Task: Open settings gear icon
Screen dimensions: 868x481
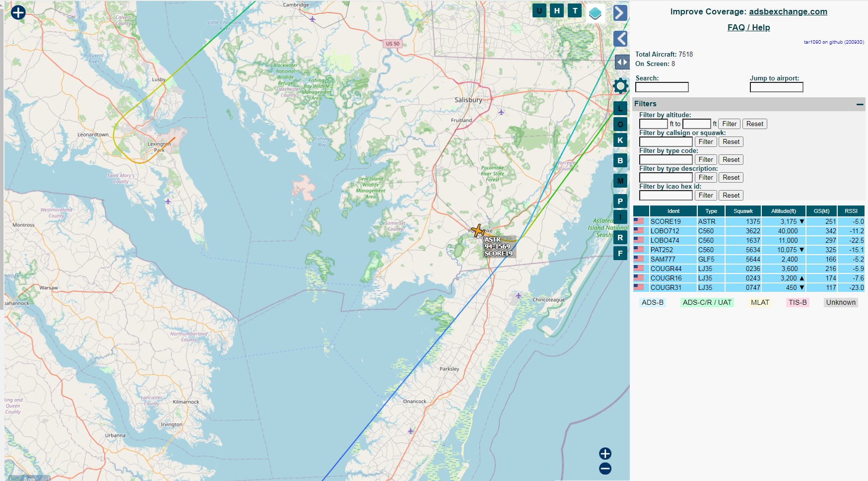Action: [620, 86]
